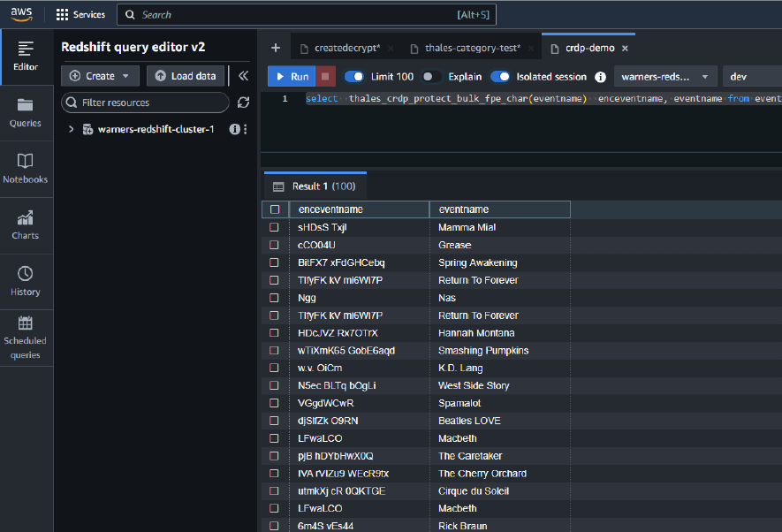The width and height of the screenshot is (782, 532).
Task: Check the K.D. Lang row checkbox
Action: click(274, 368)
